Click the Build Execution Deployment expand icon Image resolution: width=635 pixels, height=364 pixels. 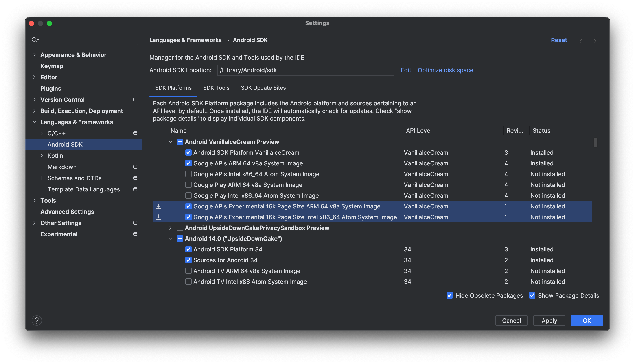point(35,110)
